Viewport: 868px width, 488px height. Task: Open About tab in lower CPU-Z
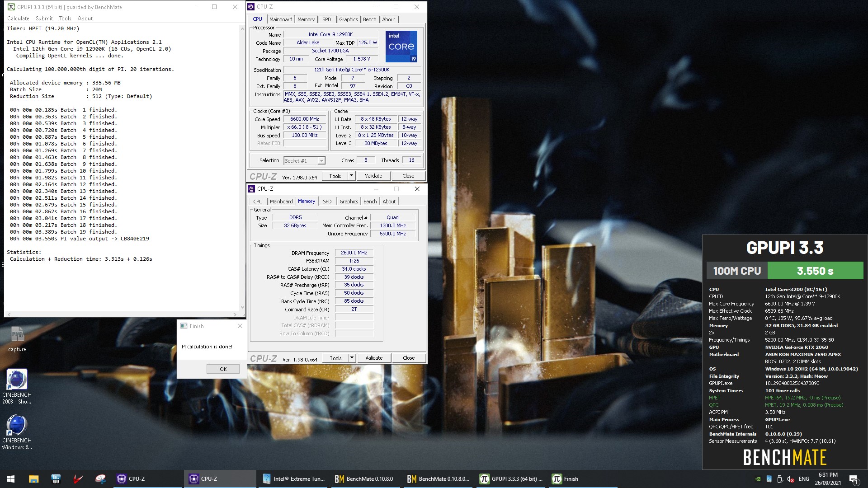[x=389, y=202]
